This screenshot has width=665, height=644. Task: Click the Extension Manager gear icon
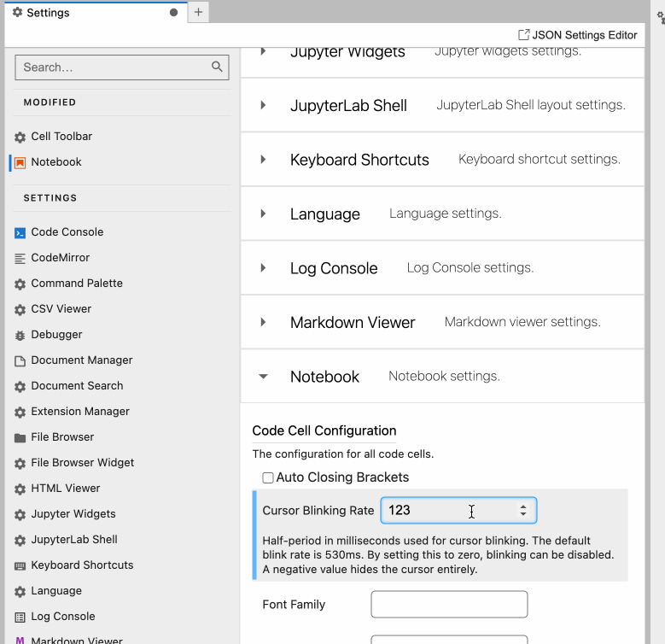coord(20,412)
